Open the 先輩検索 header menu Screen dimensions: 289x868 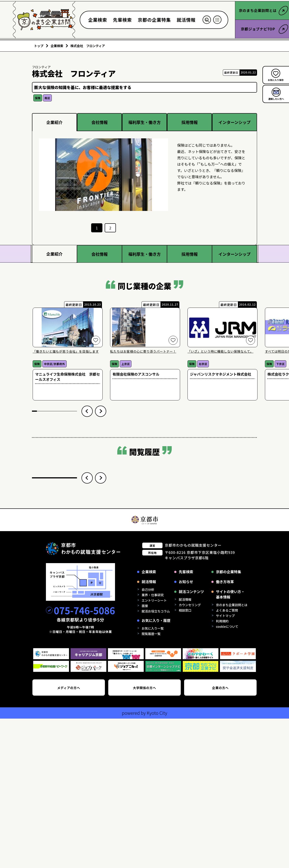pos(122,20)
